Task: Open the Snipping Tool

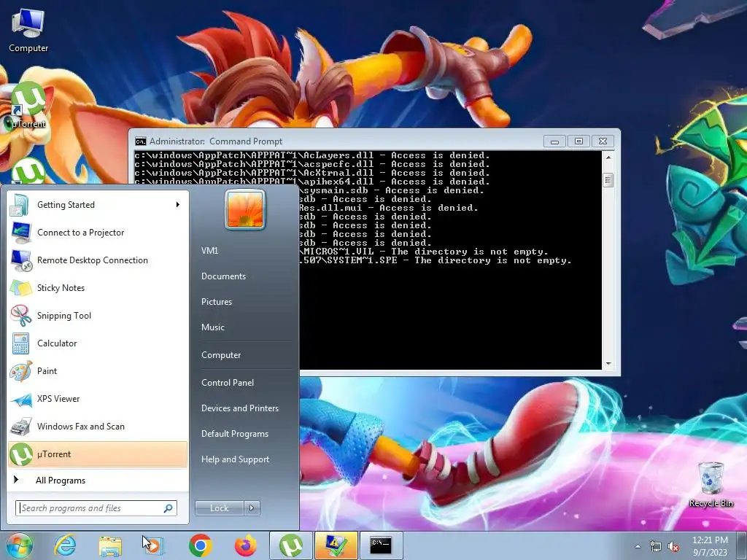Action: (98, 315)
